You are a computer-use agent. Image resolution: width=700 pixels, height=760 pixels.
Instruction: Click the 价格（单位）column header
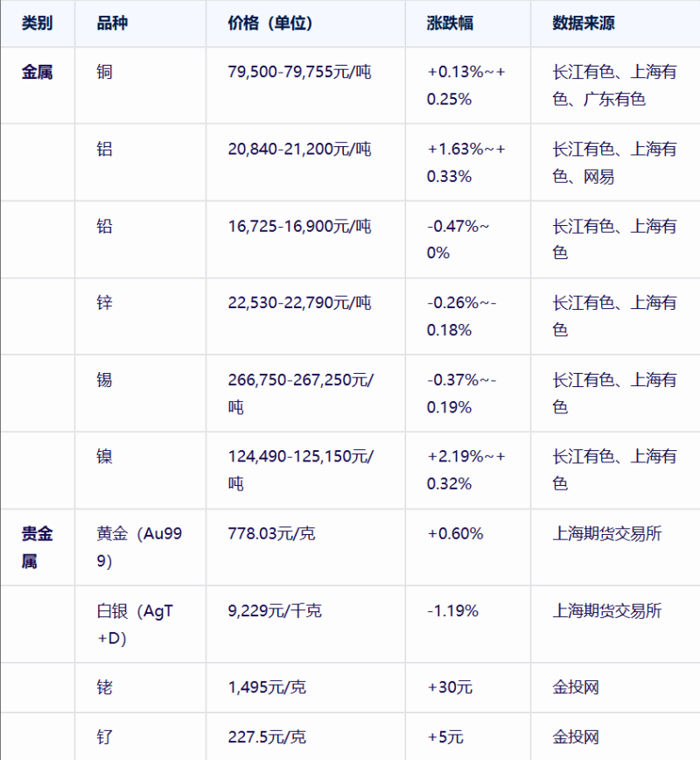click(x=270, y=23)
